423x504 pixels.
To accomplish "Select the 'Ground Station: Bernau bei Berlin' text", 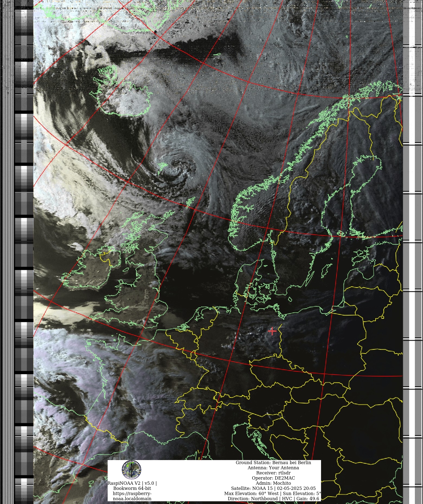I will pos(273,462).
